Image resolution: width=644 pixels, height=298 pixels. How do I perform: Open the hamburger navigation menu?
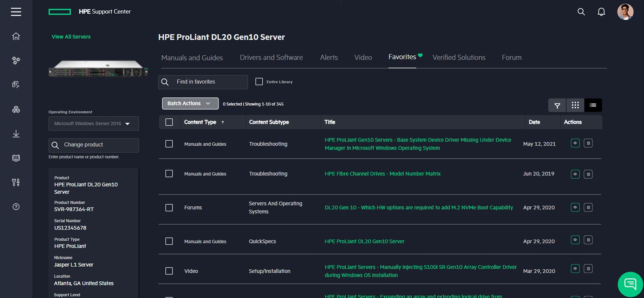pos(16,12)
